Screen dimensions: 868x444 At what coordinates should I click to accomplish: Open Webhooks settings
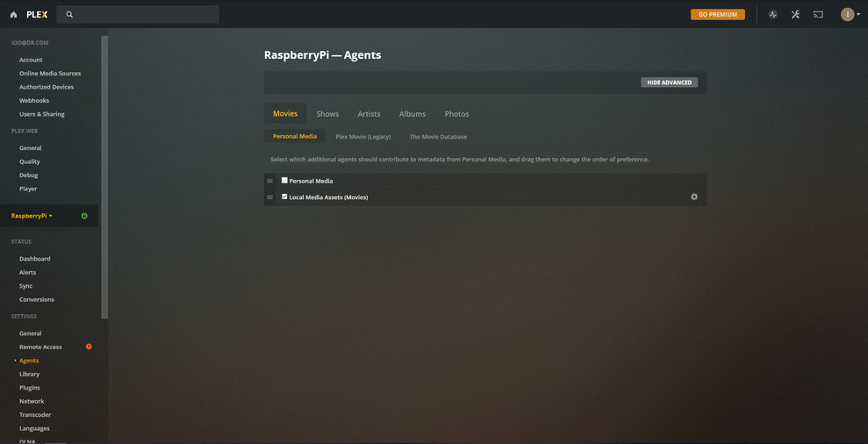34,100
